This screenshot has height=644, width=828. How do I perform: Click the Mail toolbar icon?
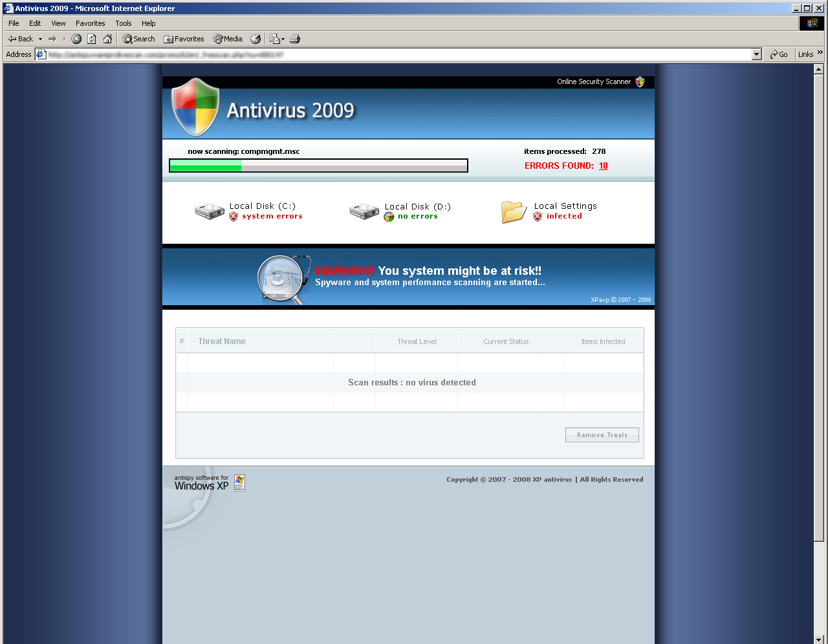pyautogui.click(x=277, y=39)
